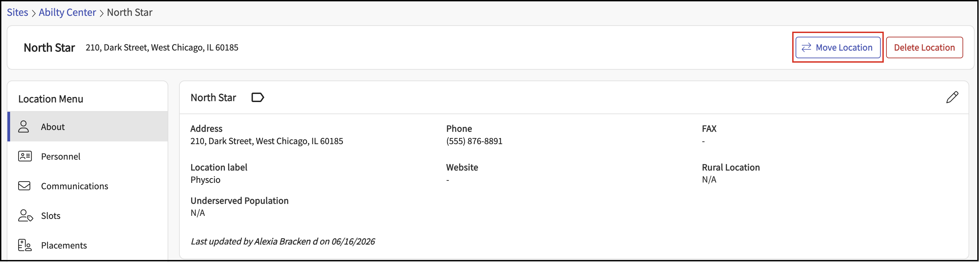Open the About menu item
Screen dimensions: 980x262
click(88, 126)
